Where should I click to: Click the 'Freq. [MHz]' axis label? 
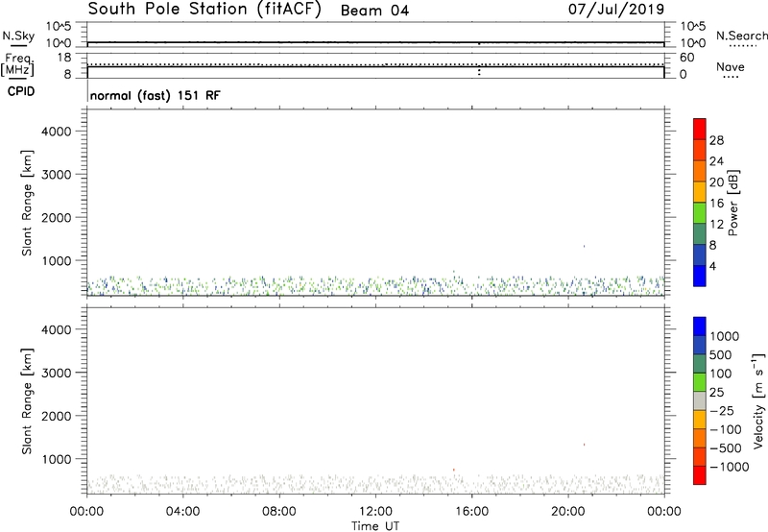coord(17,65)
